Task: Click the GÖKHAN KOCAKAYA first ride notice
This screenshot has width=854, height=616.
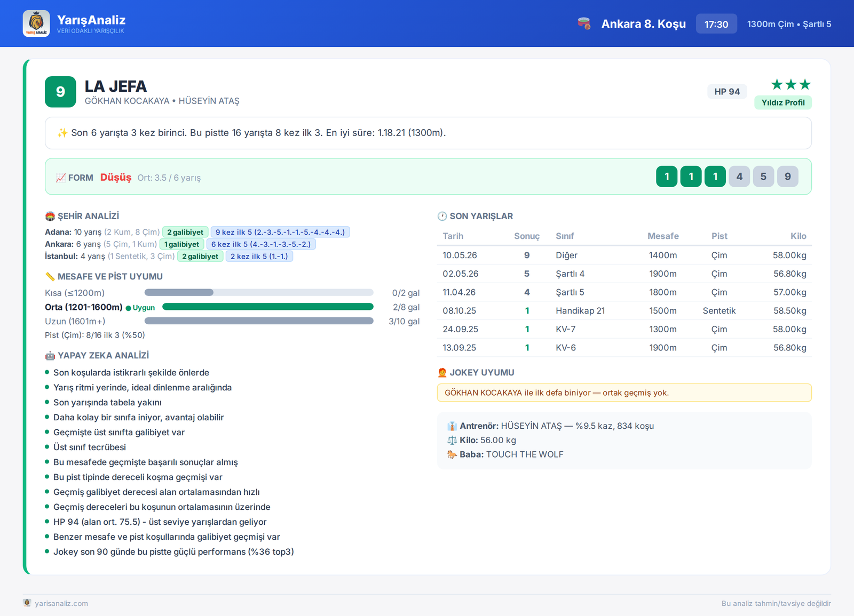Action: click(x=624, y=393)
